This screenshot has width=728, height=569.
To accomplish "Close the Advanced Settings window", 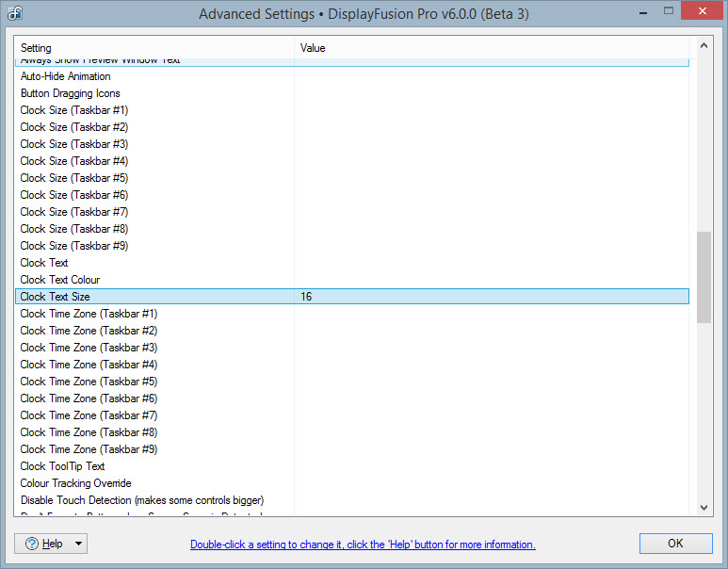I will 698,14.
